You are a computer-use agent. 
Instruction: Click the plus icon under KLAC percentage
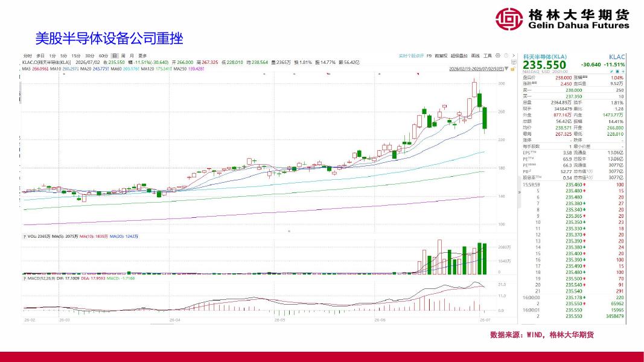click(623, 71)
